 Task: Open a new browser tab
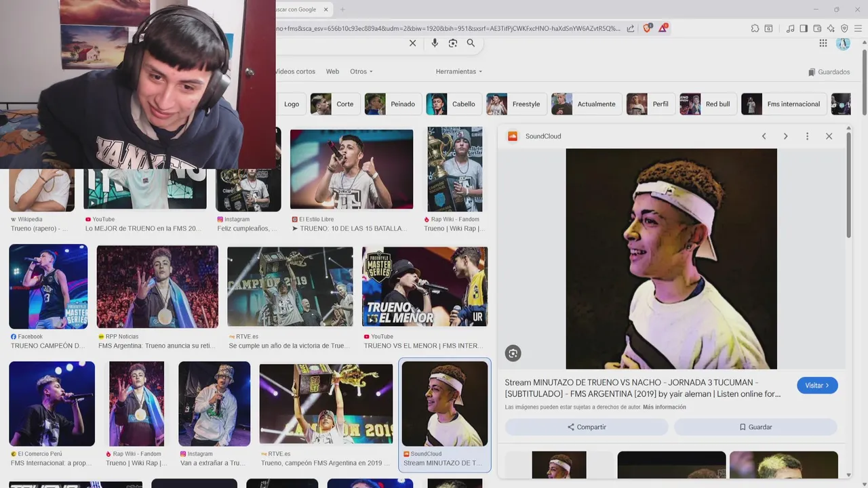click(342, 9)
